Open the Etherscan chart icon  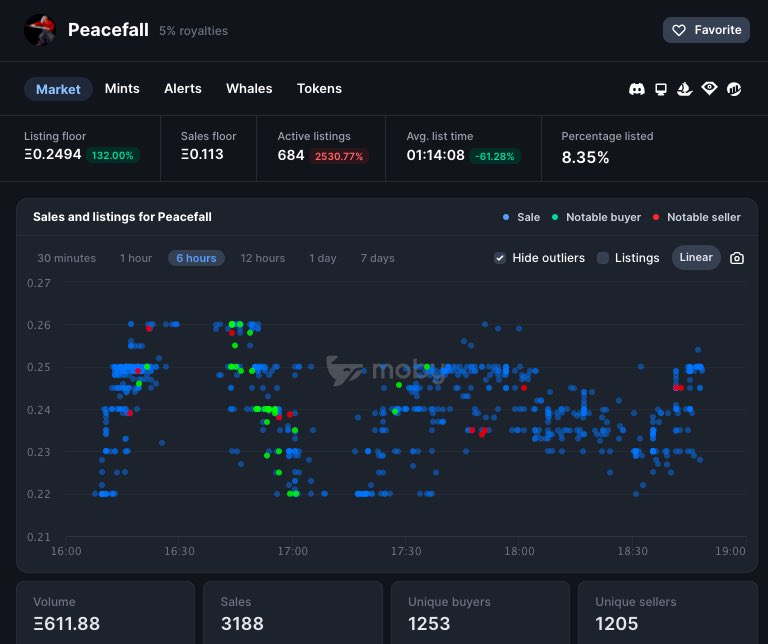tap(734, 89)
